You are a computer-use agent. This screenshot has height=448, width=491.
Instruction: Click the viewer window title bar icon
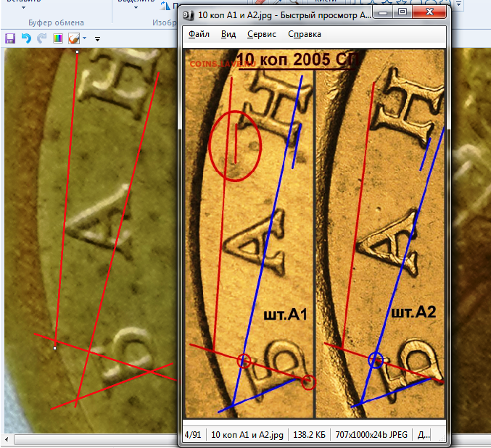186,14
